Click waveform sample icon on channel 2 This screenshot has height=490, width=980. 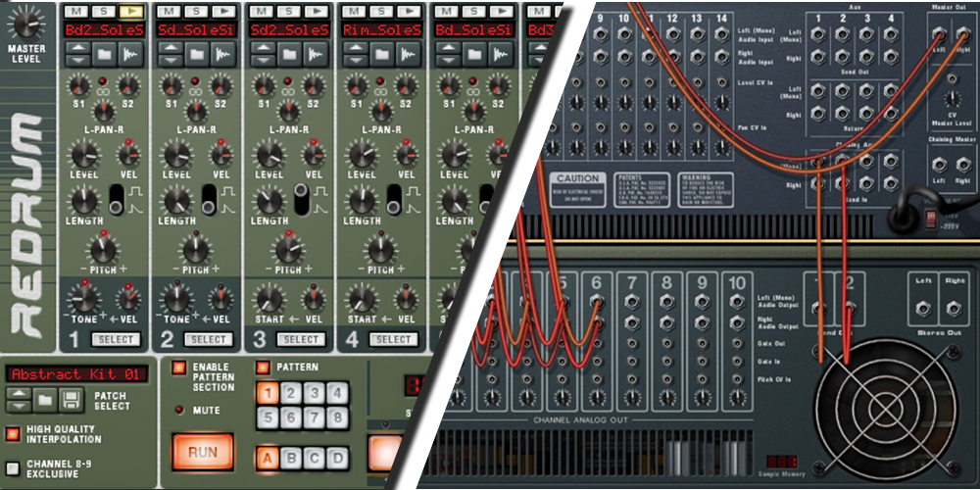pos(223,55)
